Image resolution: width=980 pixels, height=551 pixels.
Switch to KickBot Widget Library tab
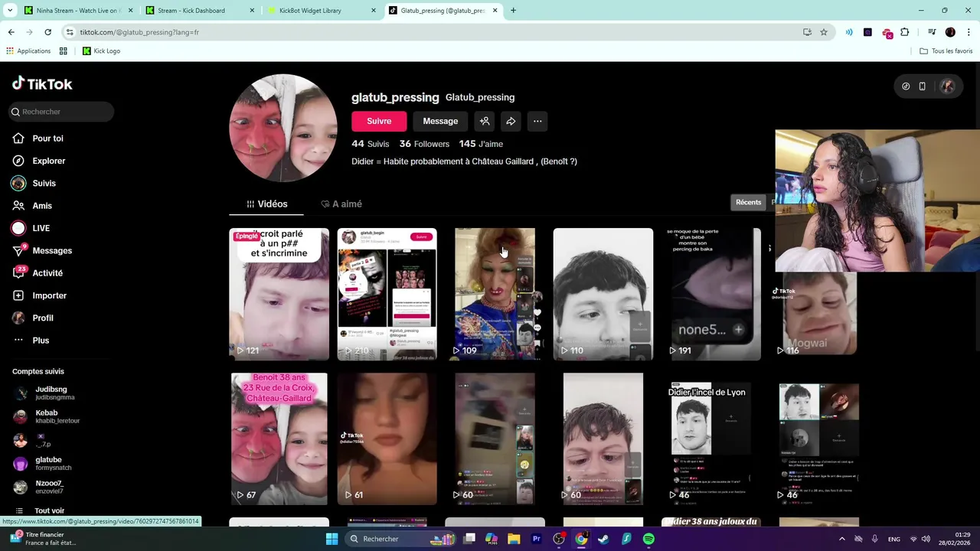coord(322,11)
